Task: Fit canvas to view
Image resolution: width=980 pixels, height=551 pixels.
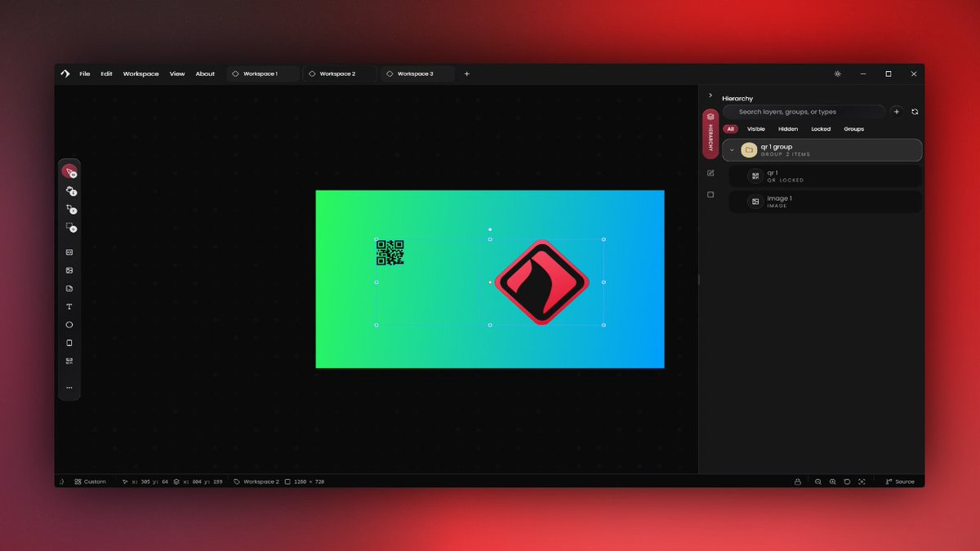Action: [x=862, y=482]
